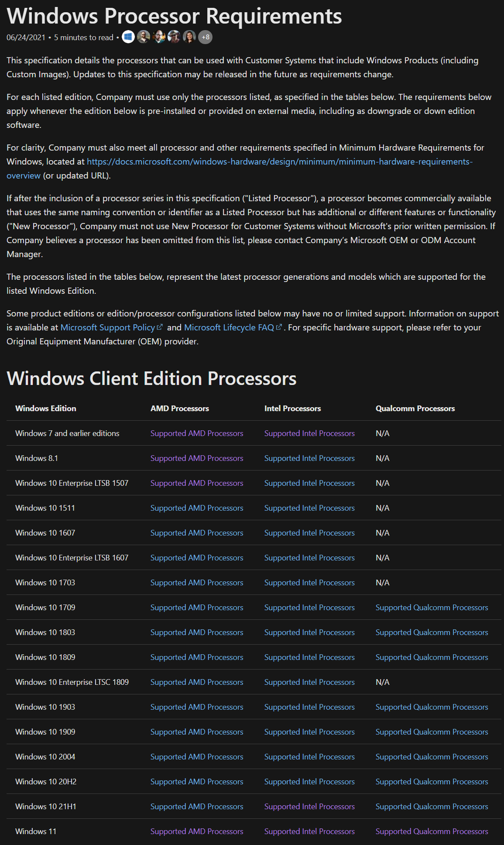Click the fifth contributor avatar, long-haired woman
Image resolution: width=504 pixels, height=845 pixels.
click(x=189, y=37)
